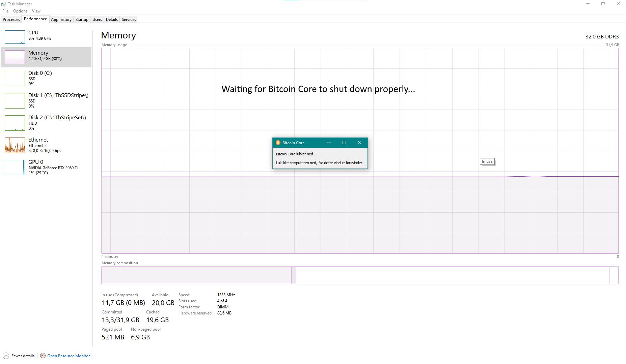Viewport: 626px width, 364px height.
Task: Click NVIDIA GeForce RTX 2080 Ti text
Action: [53, 168]
